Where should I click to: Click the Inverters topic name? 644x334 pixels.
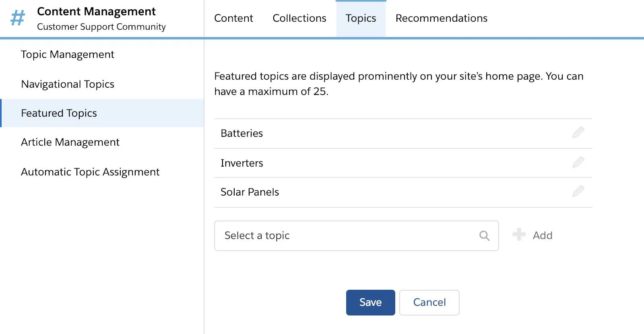tap(242, 163)
